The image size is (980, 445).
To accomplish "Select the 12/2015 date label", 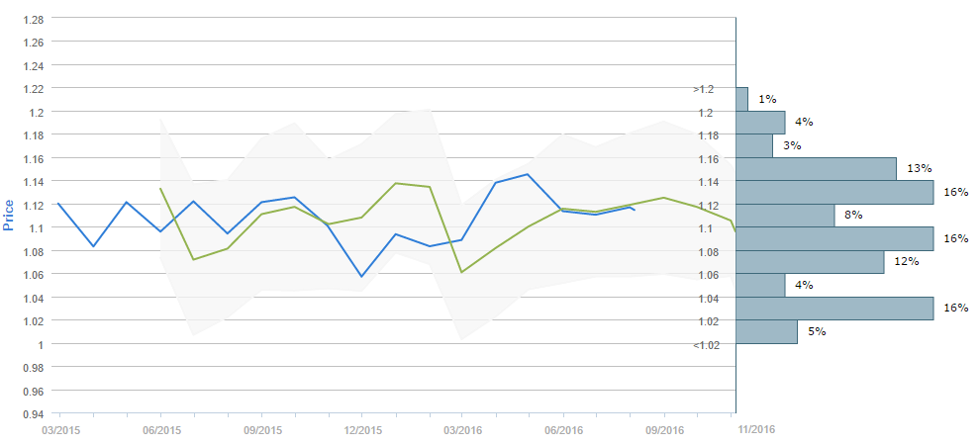I will (x=362, y=430).
